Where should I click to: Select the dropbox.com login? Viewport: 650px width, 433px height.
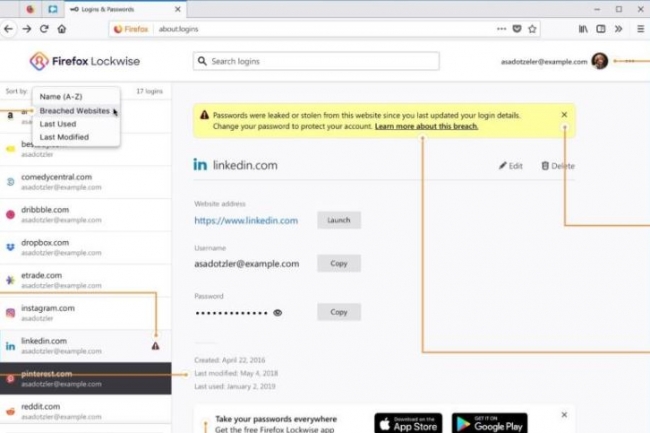click(x=85, y=247)
